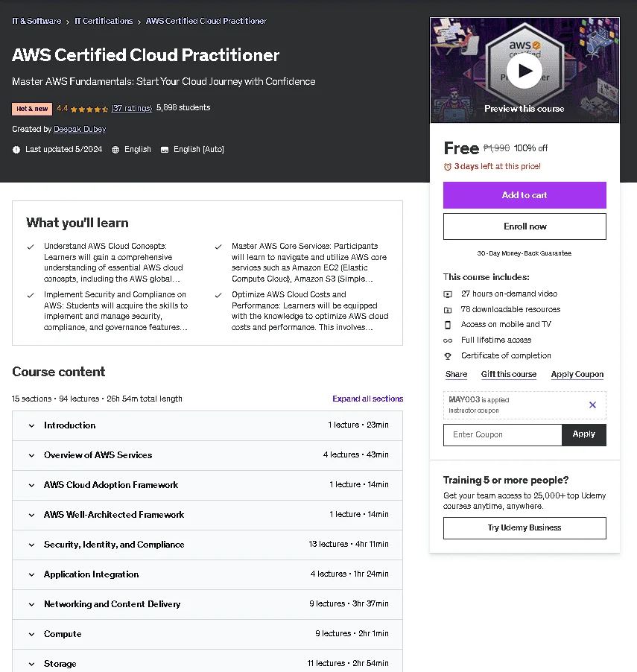Click 13 lectures • 4hr 11min text

[x=349, y=545]
